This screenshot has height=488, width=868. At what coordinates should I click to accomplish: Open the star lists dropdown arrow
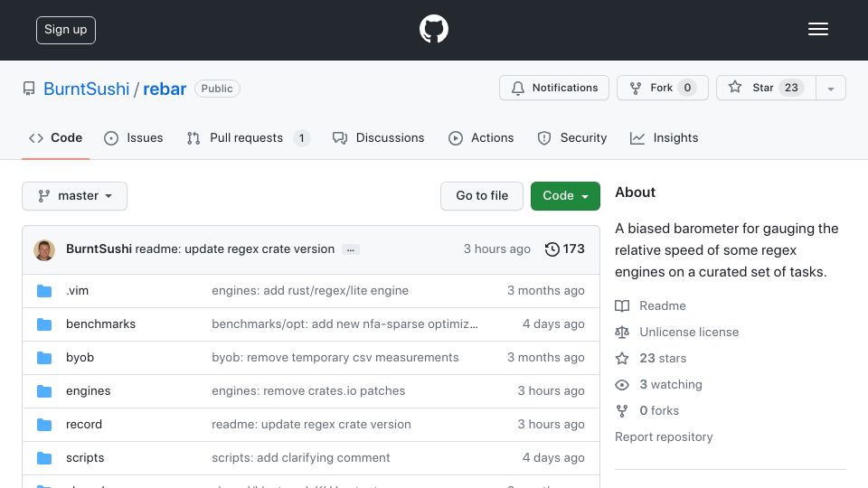point(830,88)
